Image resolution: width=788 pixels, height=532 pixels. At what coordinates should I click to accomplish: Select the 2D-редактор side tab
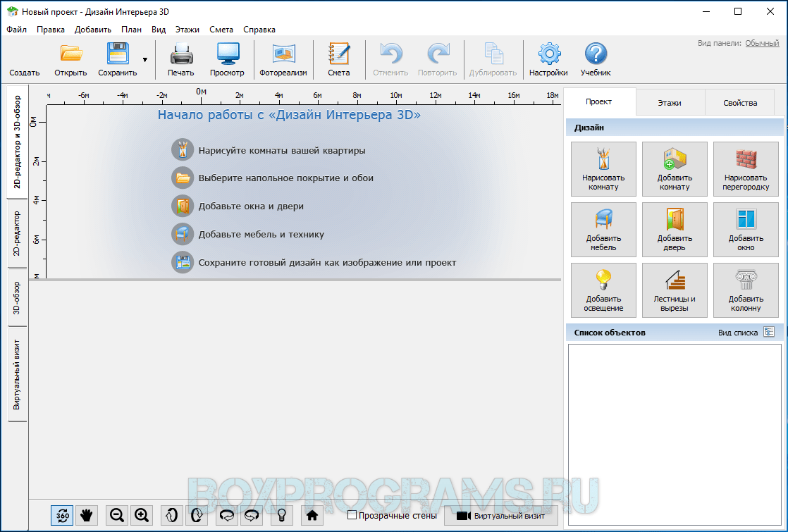(x=17, y=234)
